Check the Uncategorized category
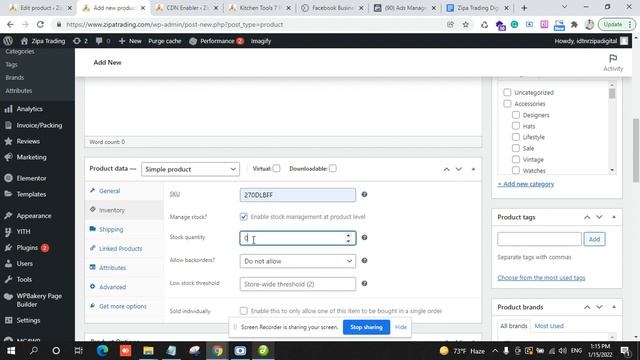The image size is (640, 360). pyautogui.click(x=507, y=92)
